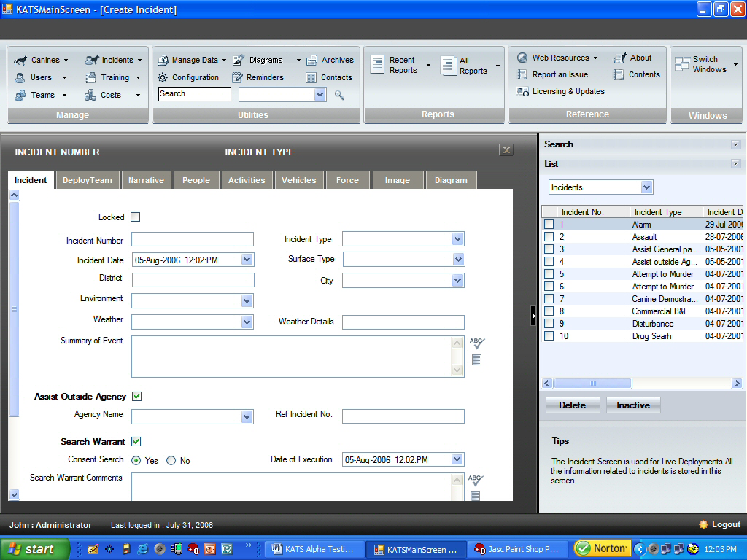Click the Inactive button
The width and height of the screenshot is (747, 560).
633,405
